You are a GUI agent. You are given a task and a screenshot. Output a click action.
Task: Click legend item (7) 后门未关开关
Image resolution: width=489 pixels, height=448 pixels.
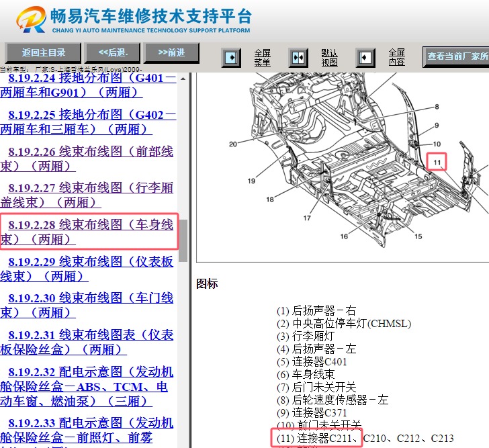tap(316, 387)
